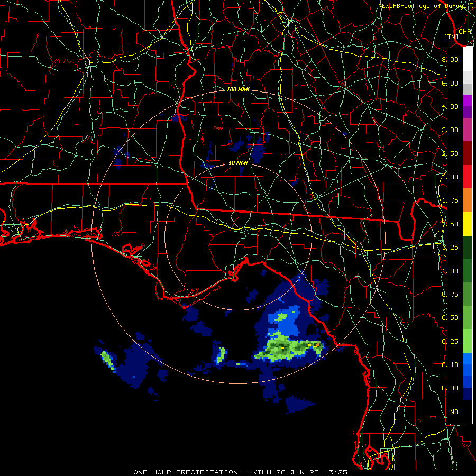Select the orange legend color swatch
The width and height of the screenshot is (476, 476).
[x=467, y=200]
